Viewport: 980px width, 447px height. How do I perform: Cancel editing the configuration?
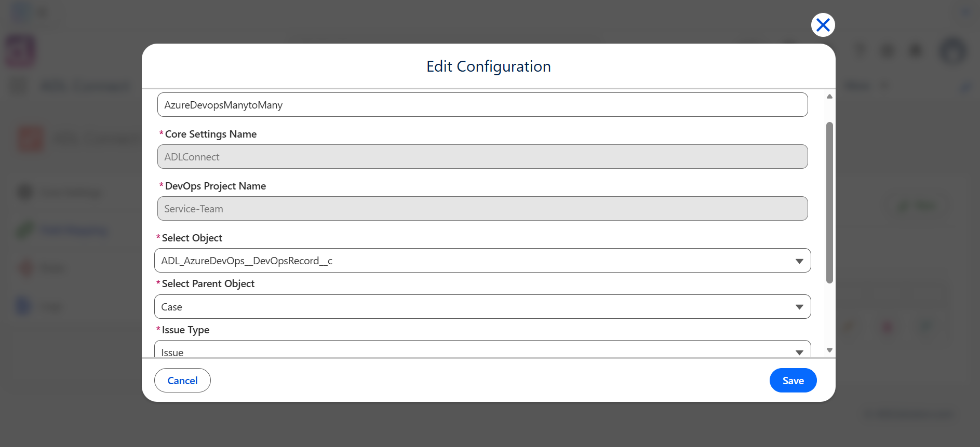pos(182,381)
